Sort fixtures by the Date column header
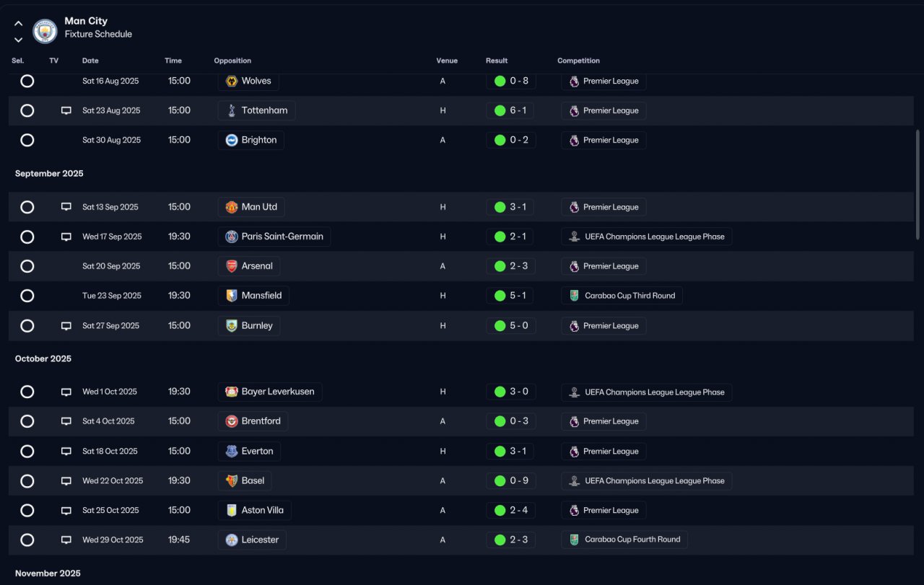 pos(90,61)
